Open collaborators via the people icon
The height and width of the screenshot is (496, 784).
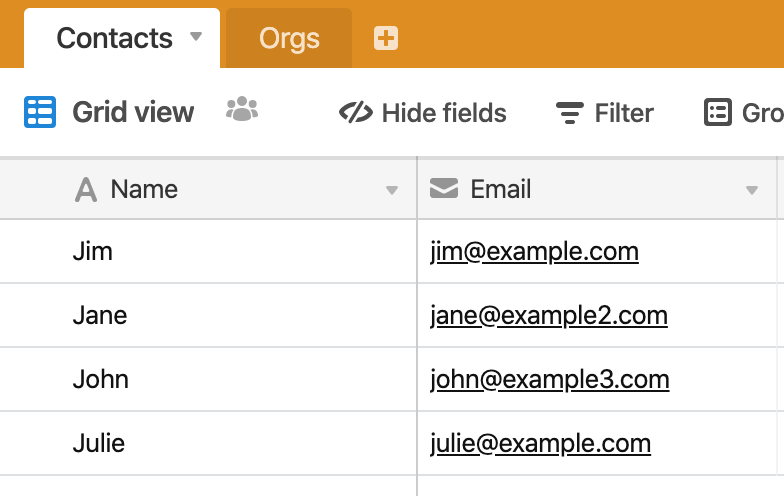click(242, 108)
